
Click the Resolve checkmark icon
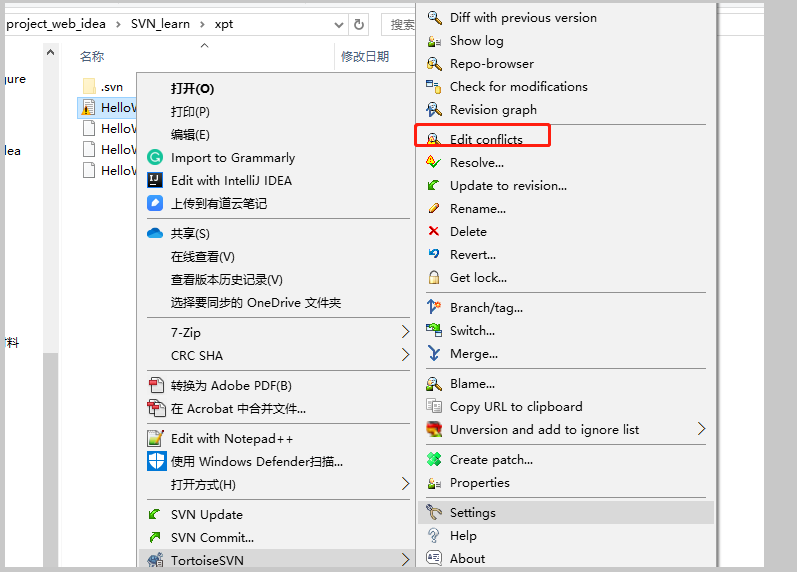tap(434, 163)
